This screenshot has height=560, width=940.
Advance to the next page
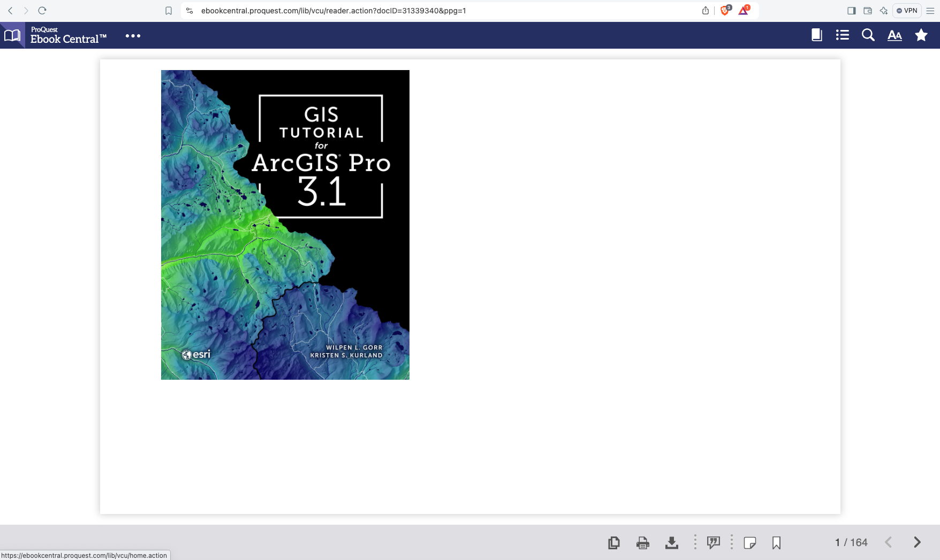point(917,542)
